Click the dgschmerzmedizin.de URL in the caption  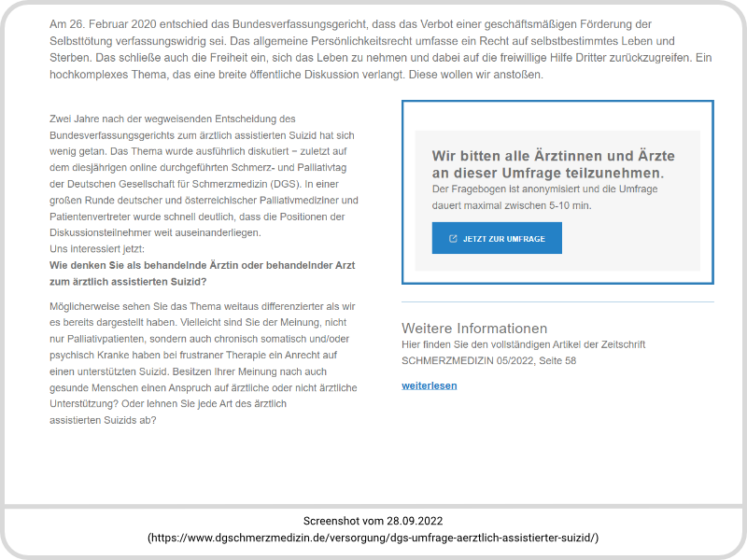pyautogui.click(x=373, y=538)
